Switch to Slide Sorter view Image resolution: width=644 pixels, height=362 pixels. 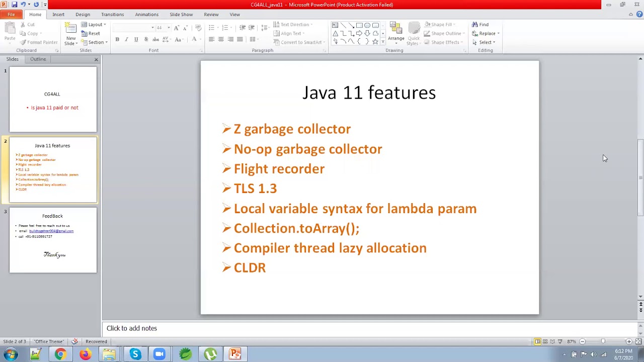(x=545, y=342)
